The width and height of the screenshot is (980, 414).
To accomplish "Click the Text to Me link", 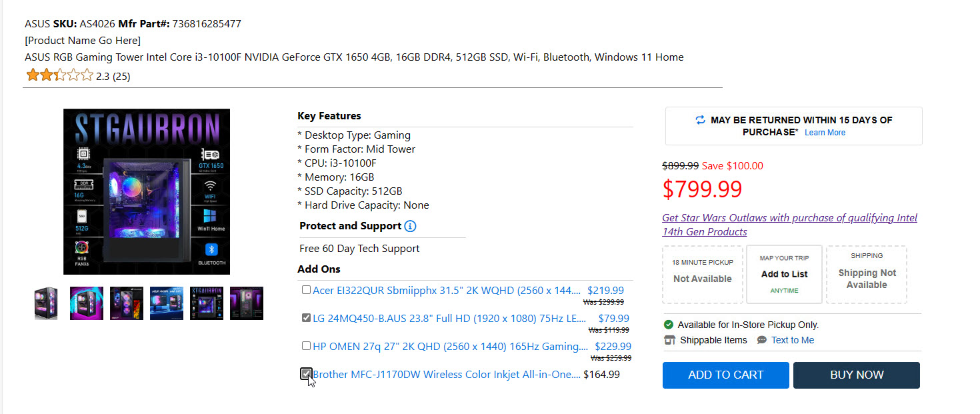I will [x=792, y=340].
